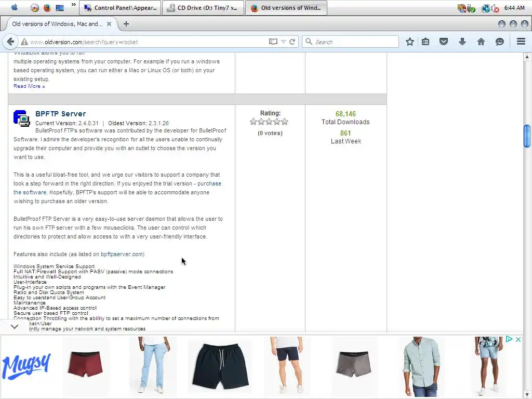Launch Firefox from the quick launch bar

click(47, 7)
